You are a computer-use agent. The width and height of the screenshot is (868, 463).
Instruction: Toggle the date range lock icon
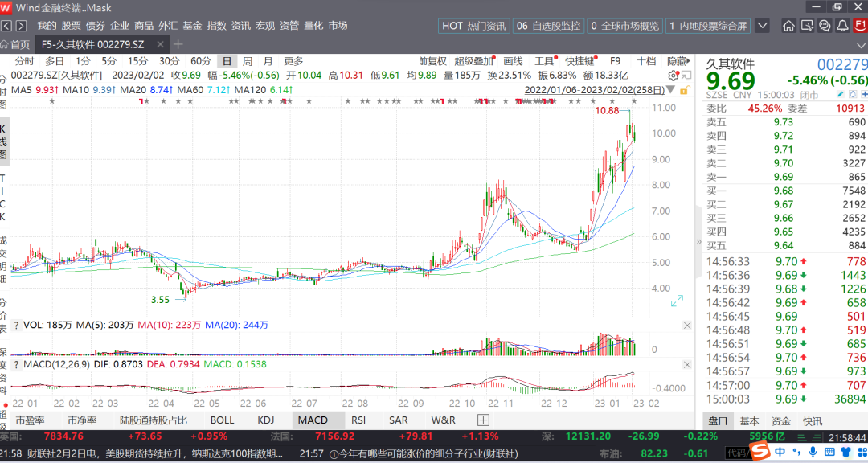click(x=684, y=90)
